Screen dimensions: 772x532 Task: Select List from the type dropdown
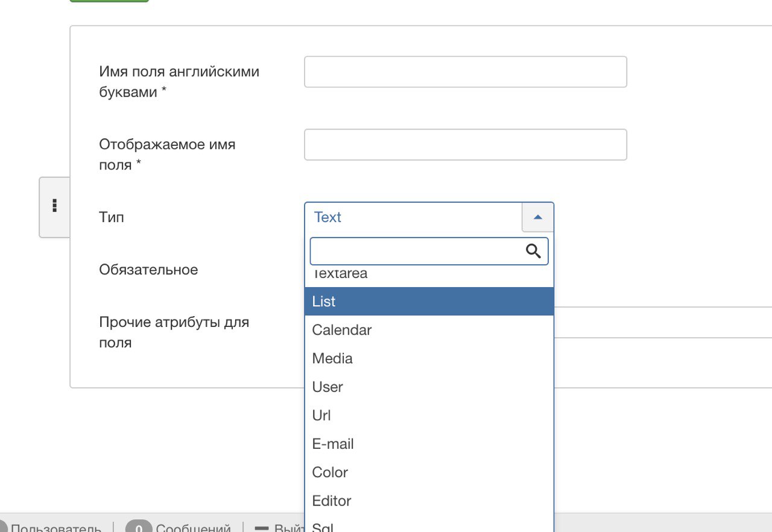pos(429,302)
